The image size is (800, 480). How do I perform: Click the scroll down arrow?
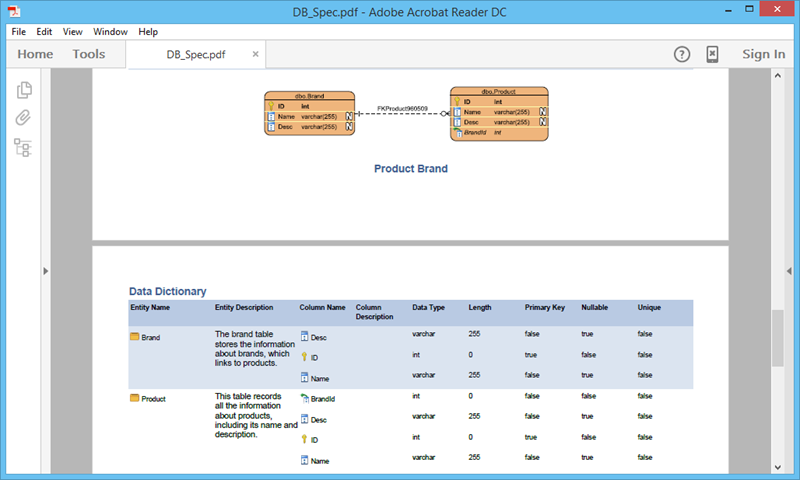[x=778, y=467]
